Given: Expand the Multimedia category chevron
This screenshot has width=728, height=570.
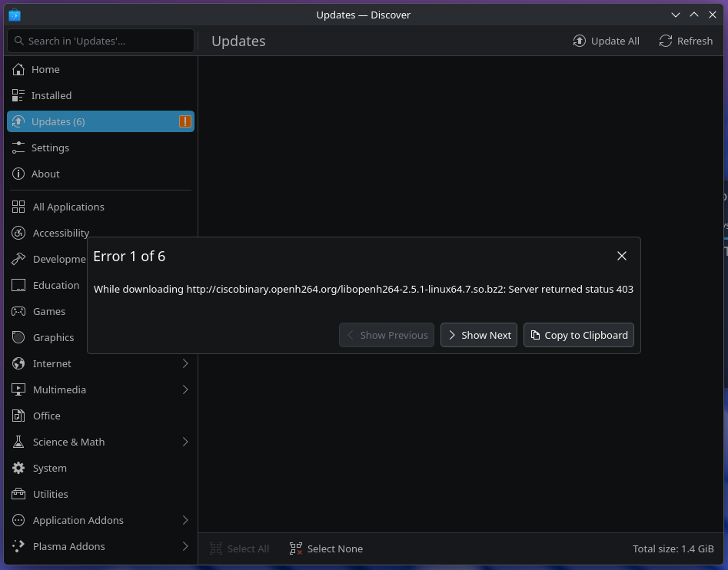Looking at the screenshot, I should click(x=184, y=389).
